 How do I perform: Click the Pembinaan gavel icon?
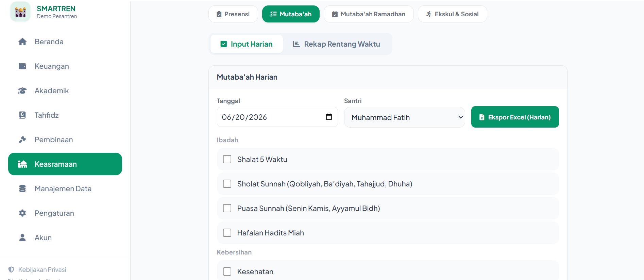click(x=22, y=139)
